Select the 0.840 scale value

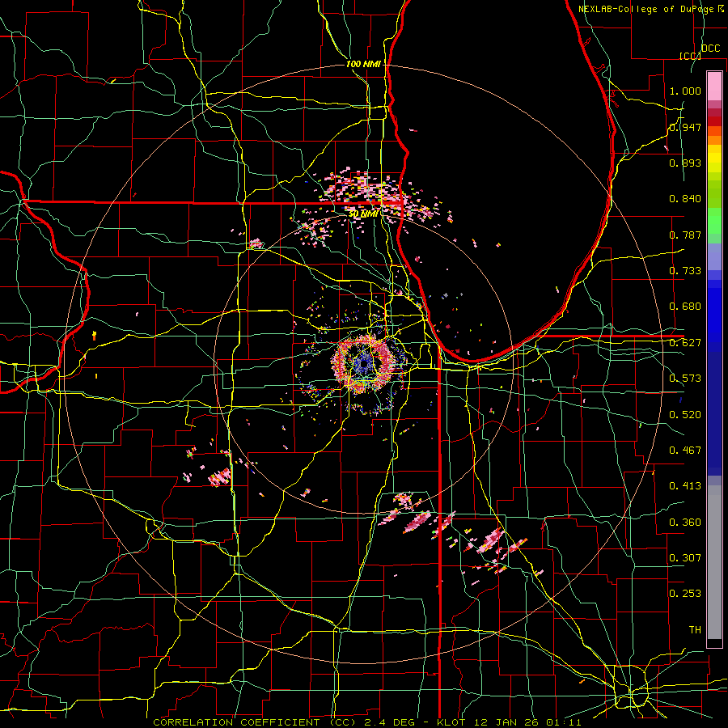tap(685, 199)
